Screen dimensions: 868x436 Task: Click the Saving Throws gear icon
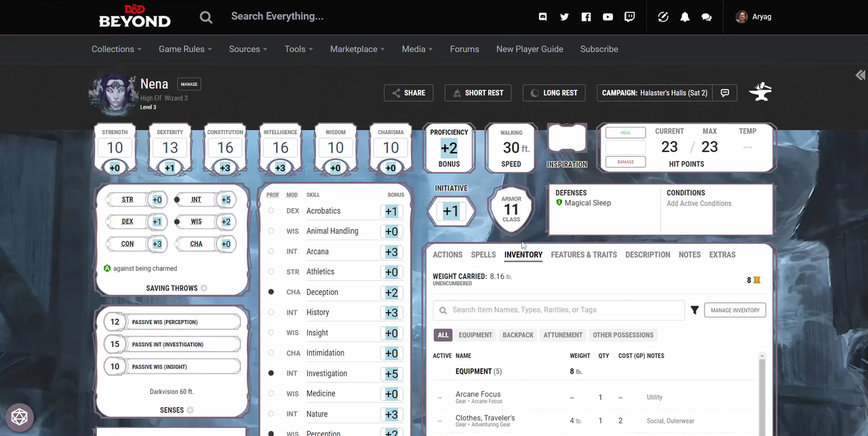pyautogui.click(x=204, y=288)
